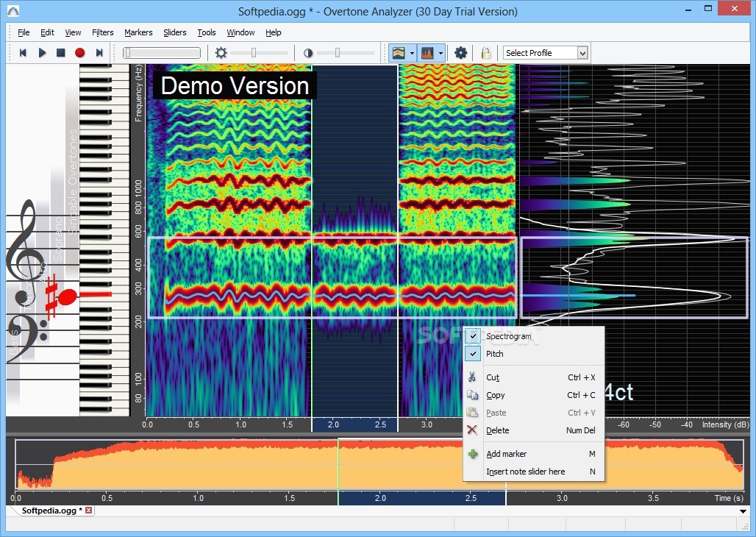Click the green plus Add marker icon
The width and height of the screenshot is (756, 537).
(473, 454)
